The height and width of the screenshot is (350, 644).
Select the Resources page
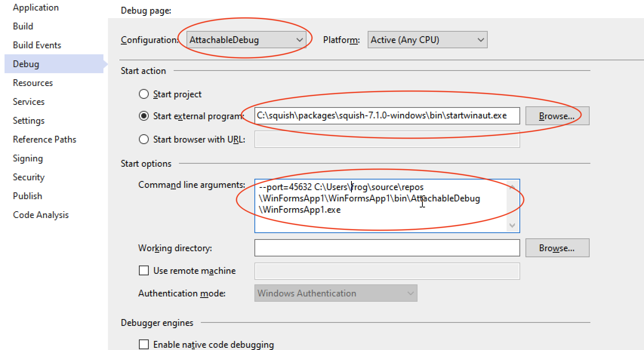[x=32, y=83]
